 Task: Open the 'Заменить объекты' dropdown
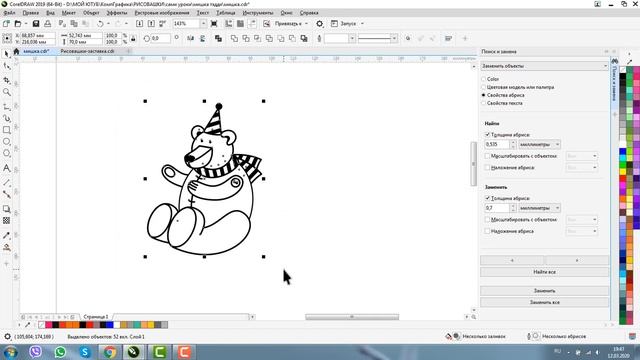[544, 66]
